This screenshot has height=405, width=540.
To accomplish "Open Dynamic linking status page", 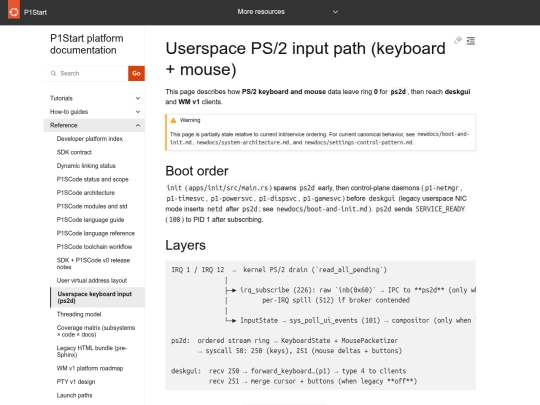I will point(86,166).
